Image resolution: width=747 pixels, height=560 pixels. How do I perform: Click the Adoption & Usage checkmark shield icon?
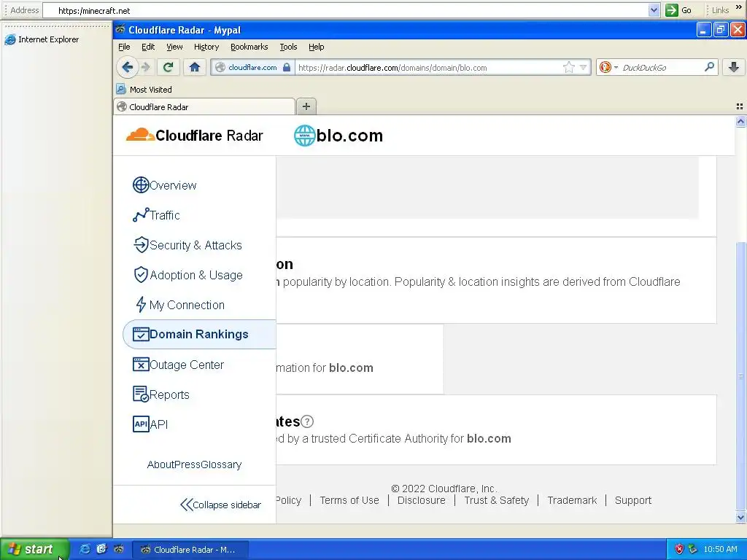point(141,275)
